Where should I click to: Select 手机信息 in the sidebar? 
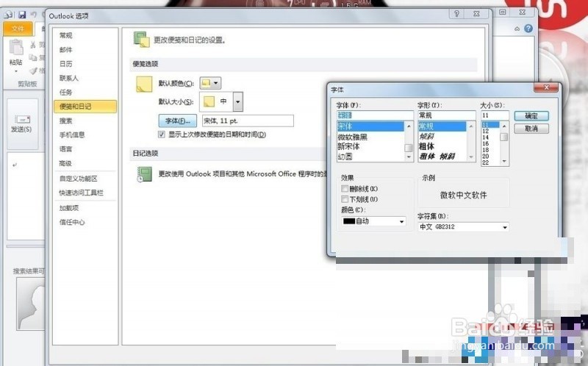[x=72, y=134]
